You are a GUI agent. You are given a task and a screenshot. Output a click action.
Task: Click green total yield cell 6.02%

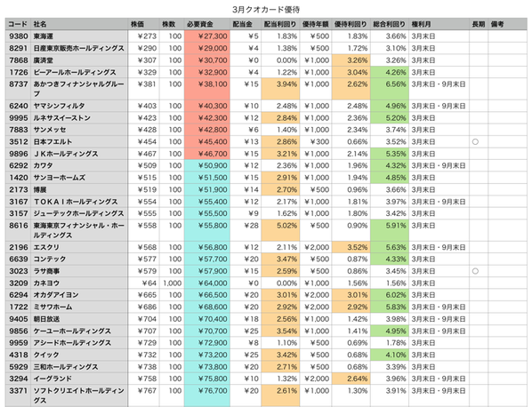point(390,295)
